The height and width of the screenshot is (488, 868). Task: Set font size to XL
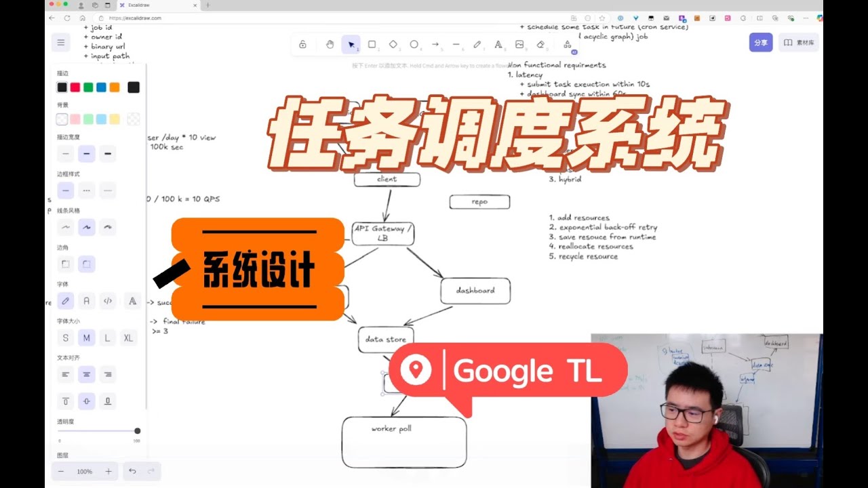(x=128, y=338)
